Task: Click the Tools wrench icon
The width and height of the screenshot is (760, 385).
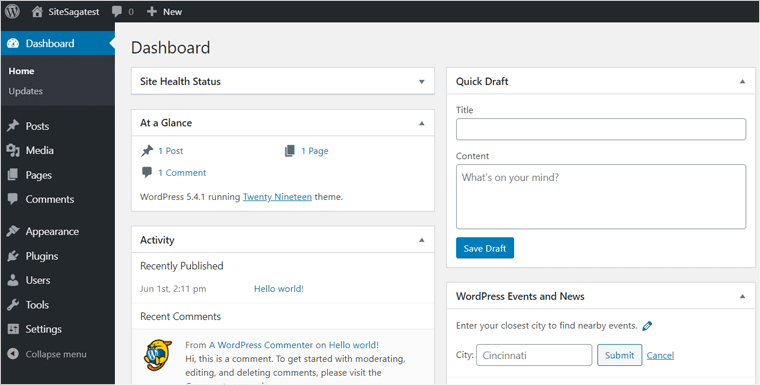Action: tap(13, 305)
